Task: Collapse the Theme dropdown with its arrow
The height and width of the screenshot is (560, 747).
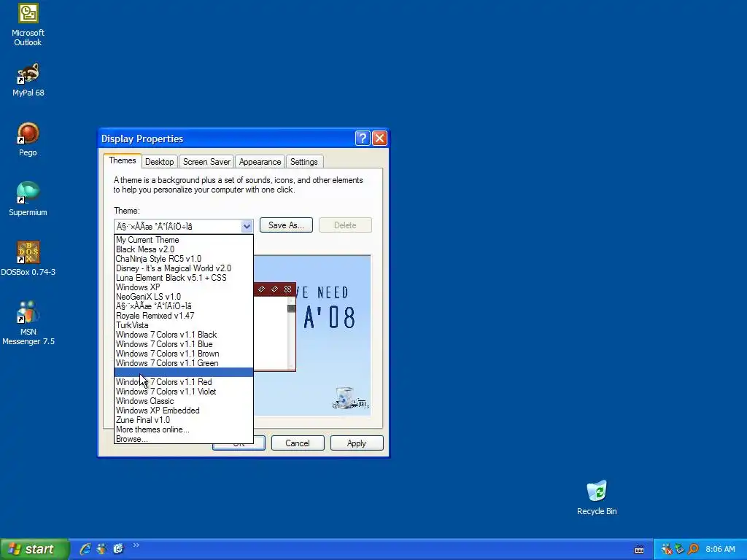Action: [x=247, y=226]
